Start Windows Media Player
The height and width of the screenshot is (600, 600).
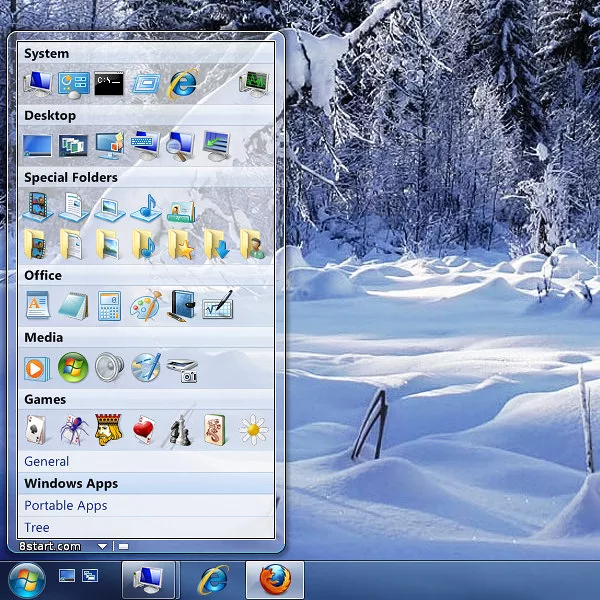37,368
